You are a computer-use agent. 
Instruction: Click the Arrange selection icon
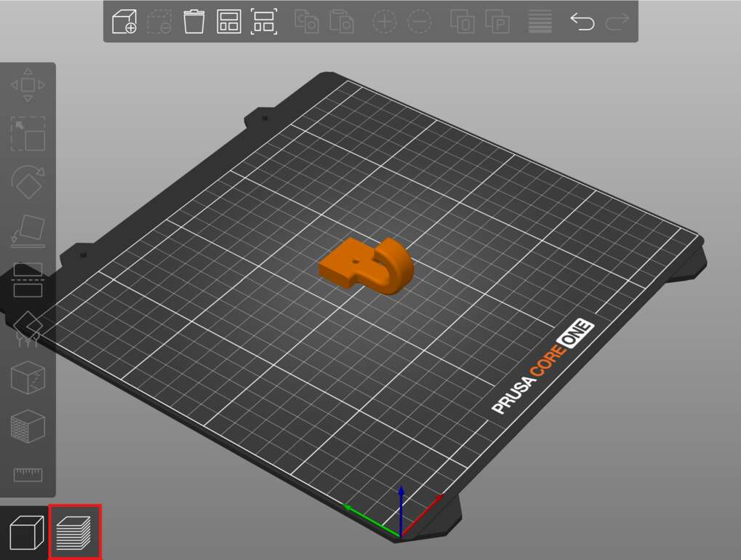tap(264, 22)
